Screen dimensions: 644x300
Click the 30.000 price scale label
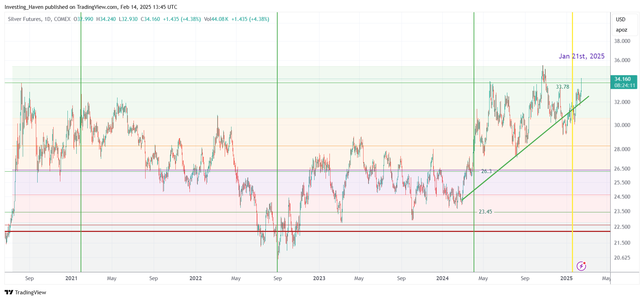pyautogui.click(x=622, y=125)
